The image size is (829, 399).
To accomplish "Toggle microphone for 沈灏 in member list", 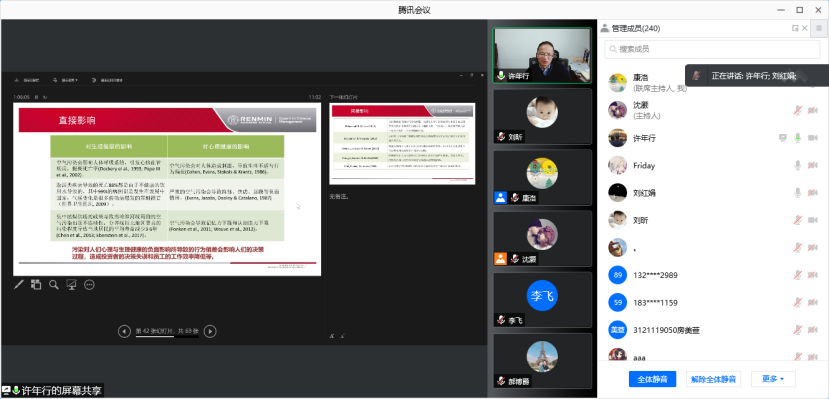I will (x=798, y=110).
